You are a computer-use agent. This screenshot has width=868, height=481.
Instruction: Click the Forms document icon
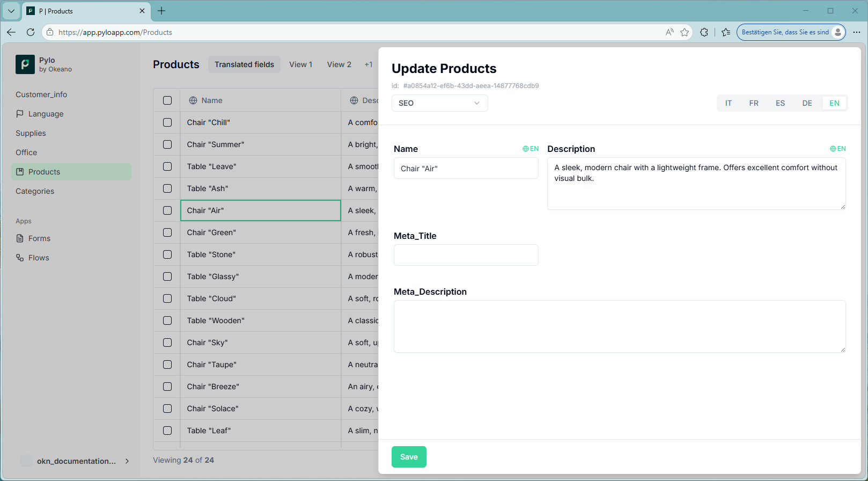pos(20,238)
